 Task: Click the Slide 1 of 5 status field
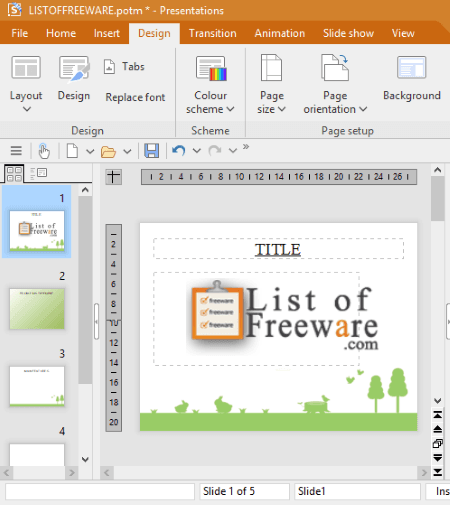tap(244, 491)
